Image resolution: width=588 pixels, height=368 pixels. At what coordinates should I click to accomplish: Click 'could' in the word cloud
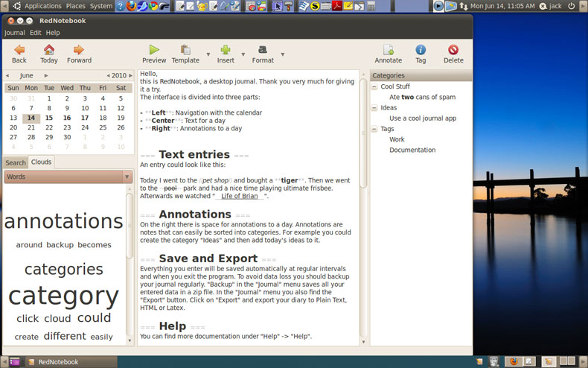click(x=94, y=317)
